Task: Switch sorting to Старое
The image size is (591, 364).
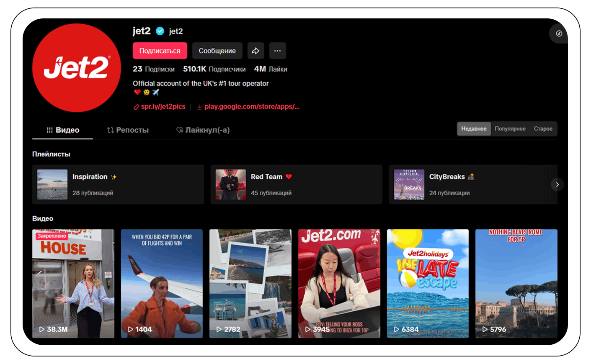Action: [543, 129]
